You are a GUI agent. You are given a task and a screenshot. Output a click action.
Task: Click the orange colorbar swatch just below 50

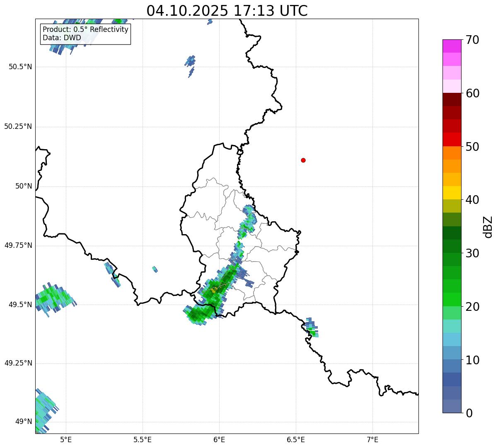point(452,153)
